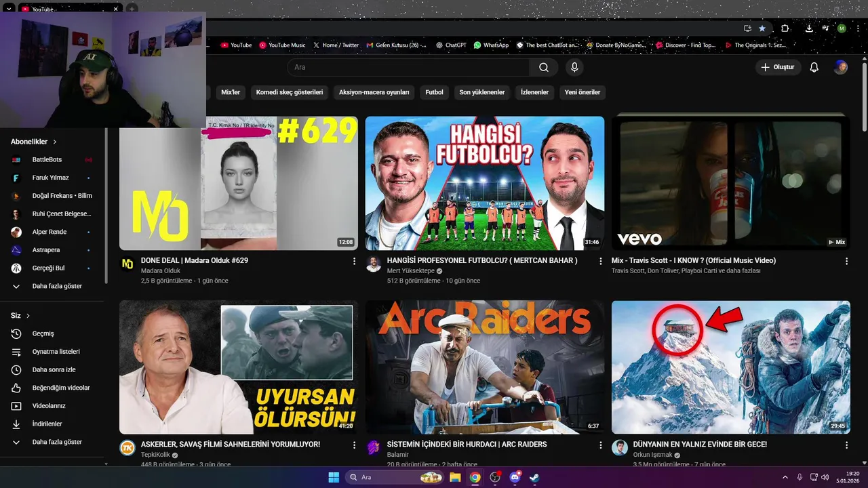This screenshot has width=868, height=488.
Task: Open the Chrome media control icon
Action: tap(825, 28)
